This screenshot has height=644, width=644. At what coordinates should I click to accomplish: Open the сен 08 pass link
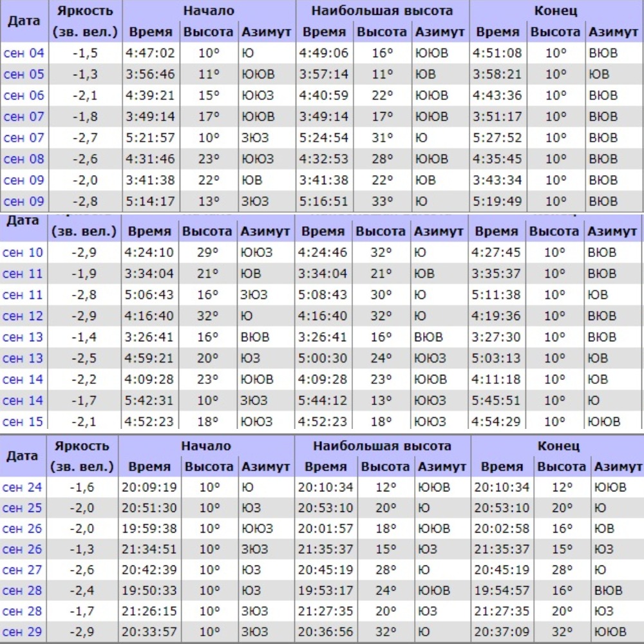pyautogui.click(x=24, y=159)
